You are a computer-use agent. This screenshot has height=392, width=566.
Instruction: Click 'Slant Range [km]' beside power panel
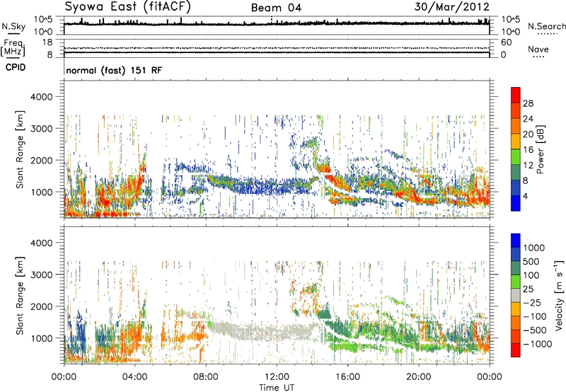point(20,149)
